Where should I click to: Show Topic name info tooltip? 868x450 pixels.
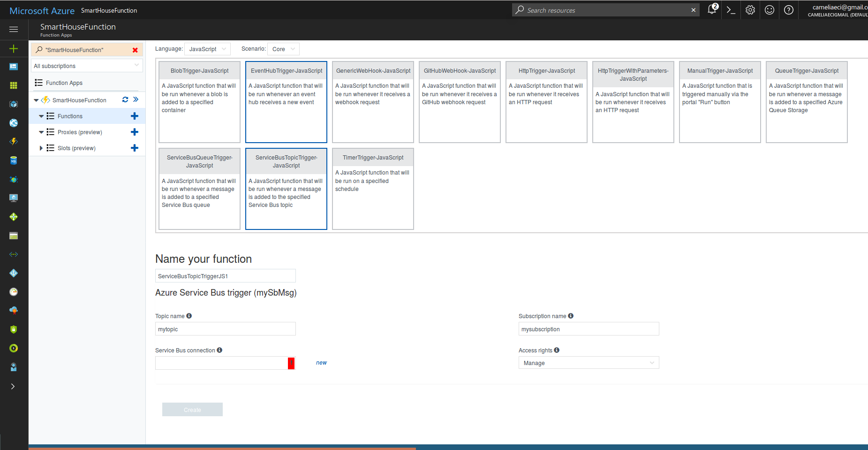189,316
